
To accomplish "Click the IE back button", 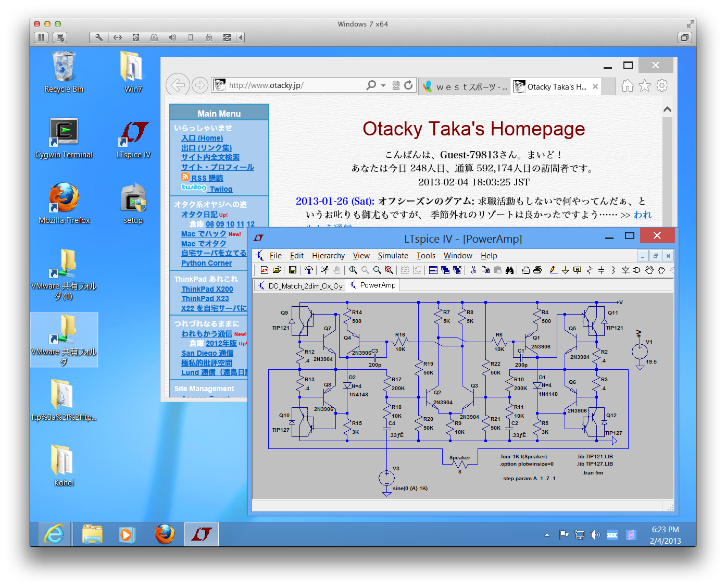I will [x=178, y=84].
